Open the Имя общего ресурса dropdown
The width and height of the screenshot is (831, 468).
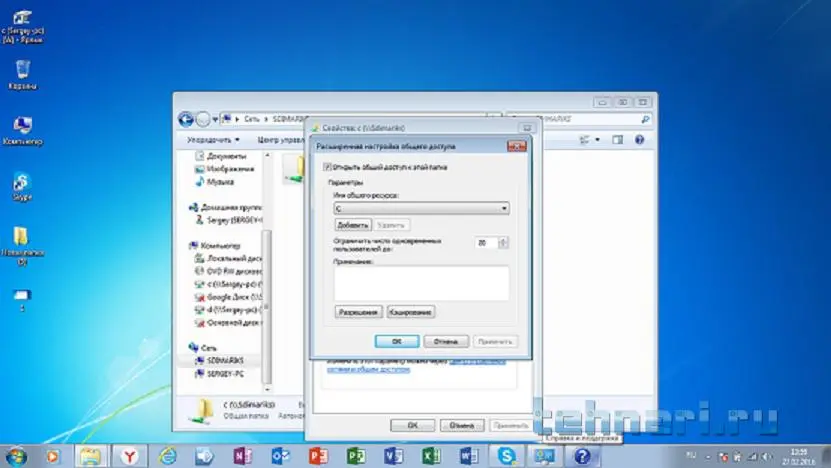coord(422,208)
